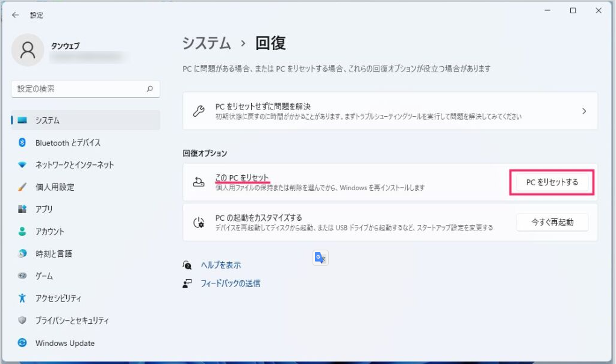616x364 pixels.
Task: Click the タンウェブ account name
Action: point(65,46)
